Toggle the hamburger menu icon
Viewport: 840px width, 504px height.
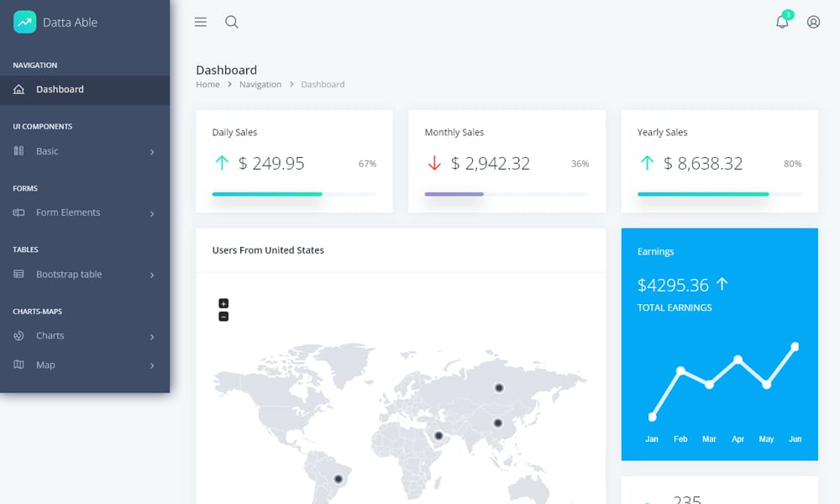[201, 22]
